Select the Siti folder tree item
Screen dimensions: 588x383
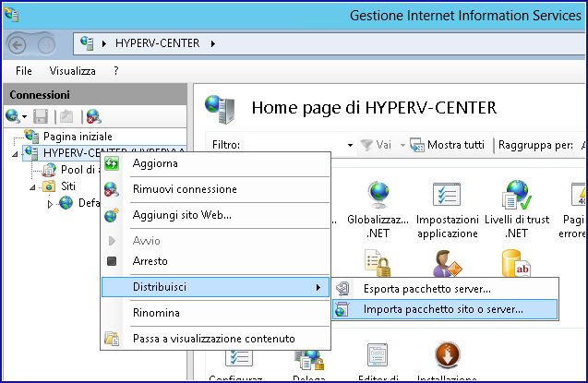coord(68,186)
